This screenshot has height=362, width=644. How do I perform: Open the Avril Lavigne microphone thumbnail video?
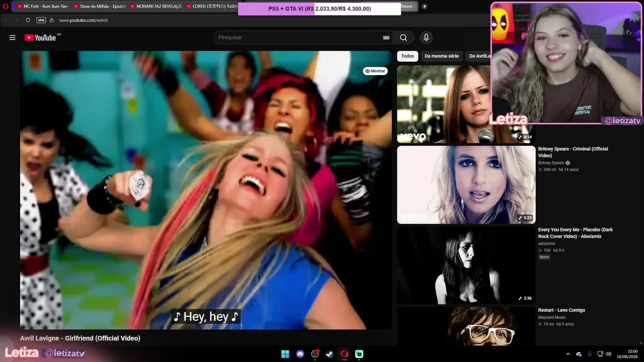pos(444,104)
